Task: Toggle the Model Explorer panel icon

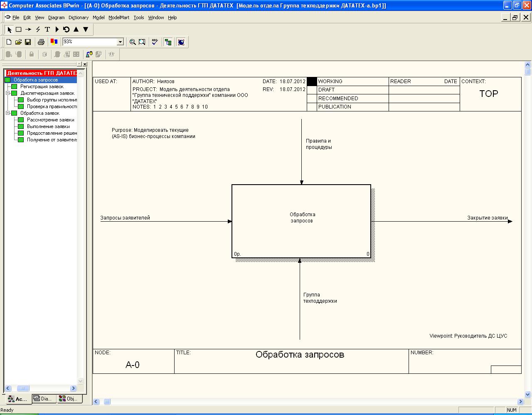Action: [168, 42]
